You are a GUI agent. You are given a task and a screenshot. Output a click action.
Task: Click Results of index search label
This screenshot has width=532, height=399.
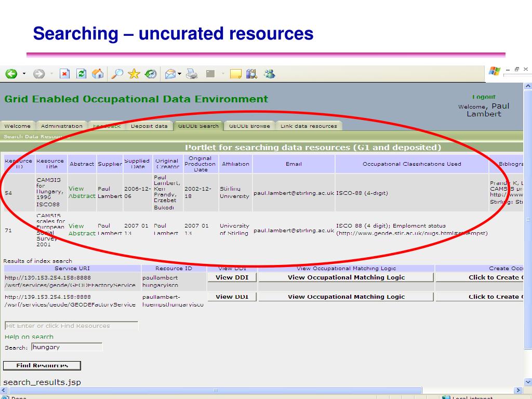pos(37,261)
